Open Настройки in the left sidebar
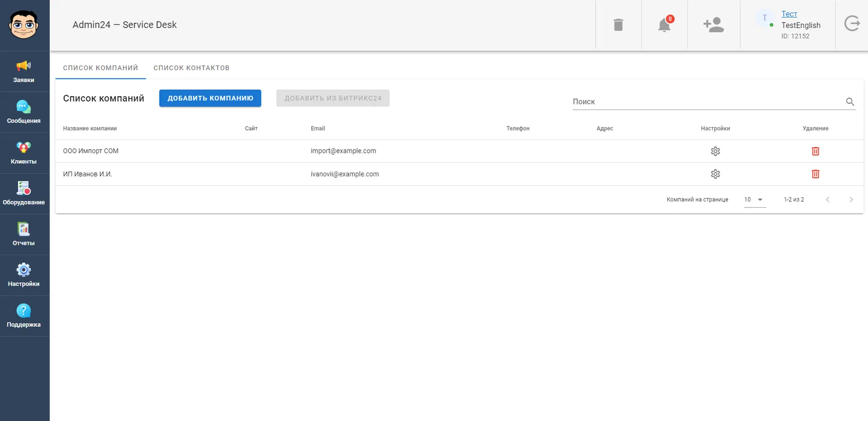 (24, 275)
